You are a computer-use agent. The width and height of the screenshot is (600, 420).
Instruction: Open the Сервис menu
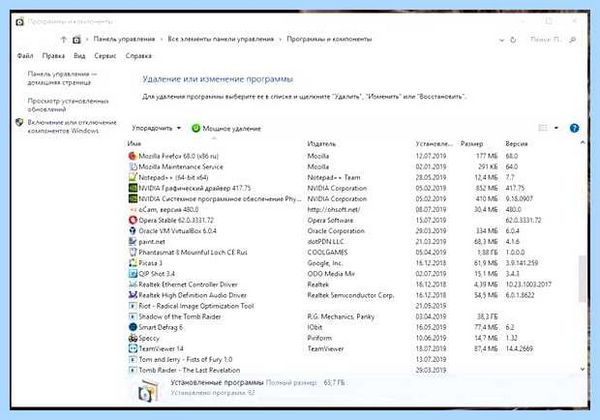[105, 56]
